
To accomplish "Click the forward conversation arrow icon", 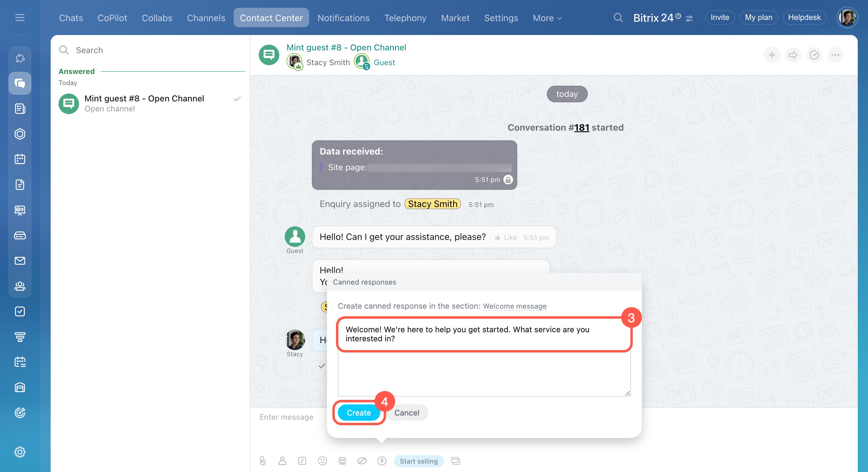I will pyautogui.click(x=793, y=55).
